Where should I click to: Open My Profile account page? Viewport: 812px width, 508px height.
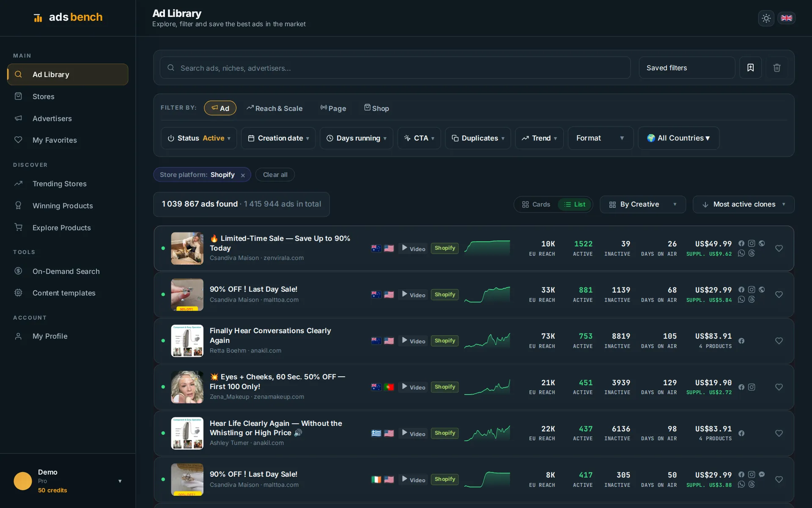pos(68,336)
